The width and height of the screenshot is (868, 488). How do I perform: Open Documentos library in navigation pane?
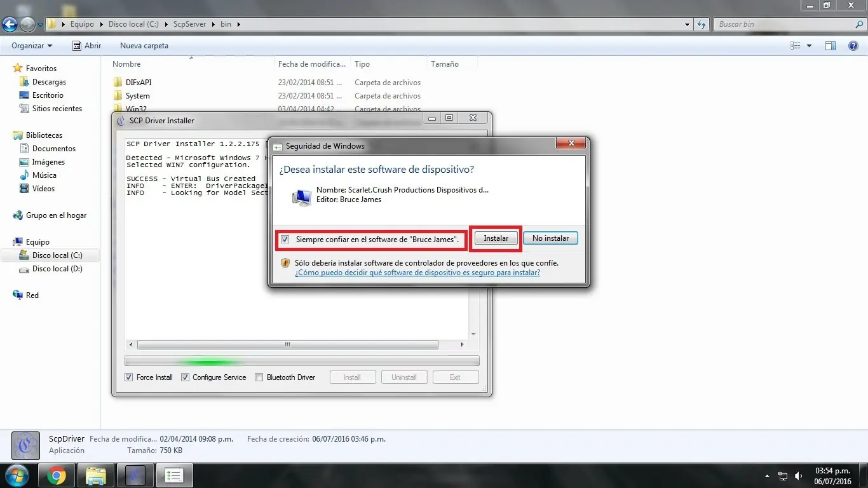[x=54, y=149]
